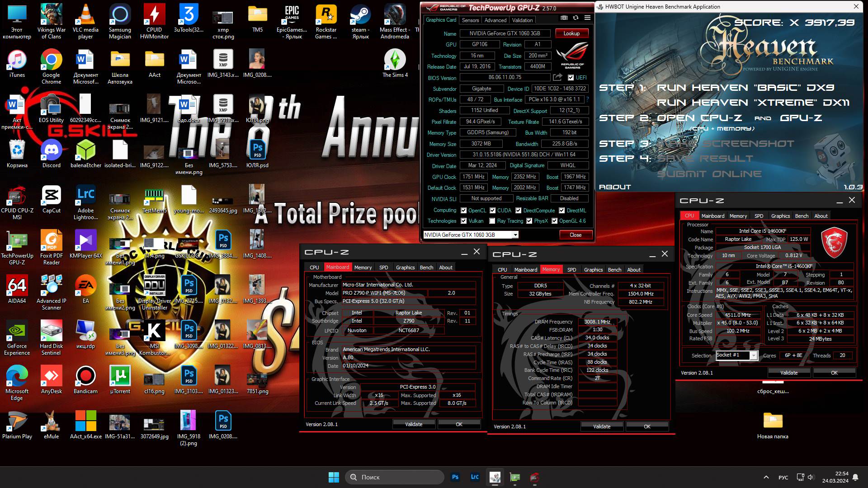Toggle the UEFI checkbox in GPU-Z
The height and width of the screenshot is (488, 868).
point(571,78)
